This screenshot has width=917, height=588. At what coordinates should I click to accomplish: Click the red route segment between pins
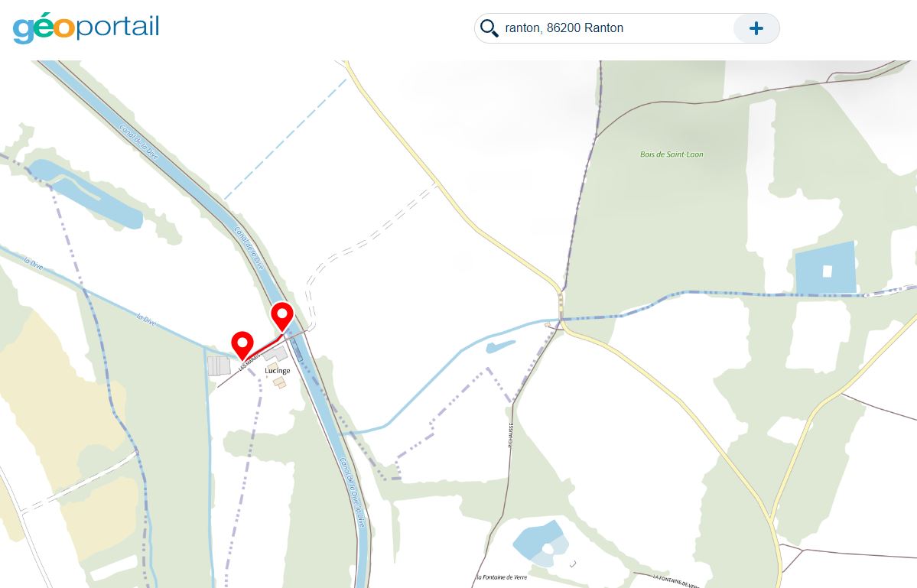click(263, 346)
